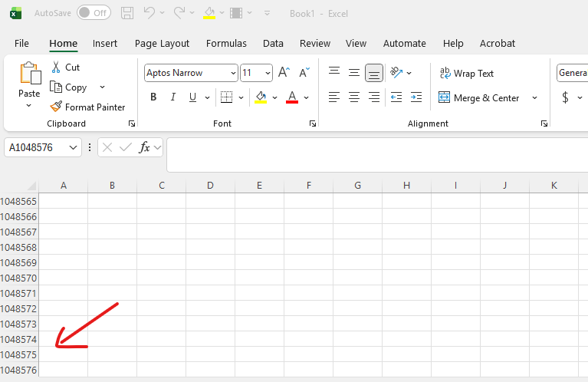Image resolution: width=588 pixels, height=382 pixels.
Task: Click the freeze panes icon in title bar
Action: pyautogui.click(x=236, y=13)
